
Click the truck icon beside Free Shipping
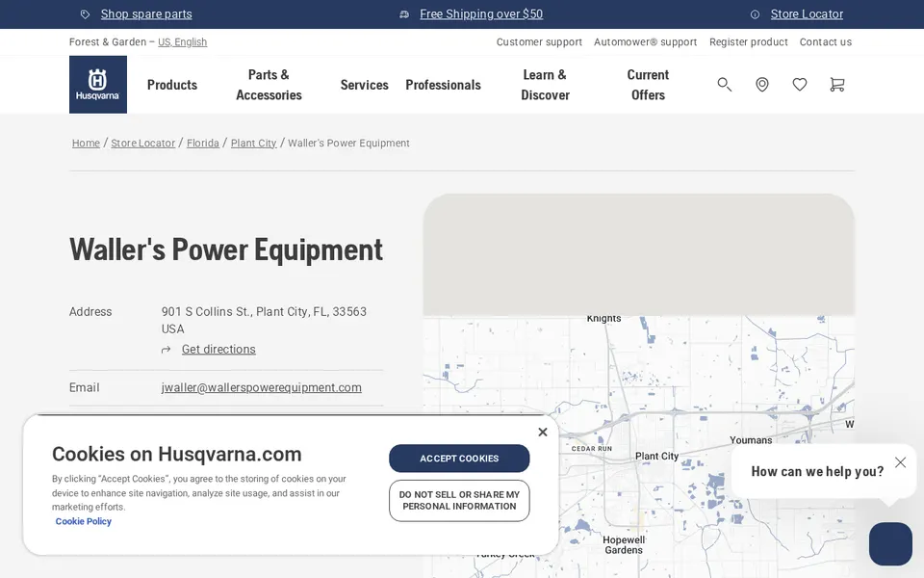(x=404, y=14)
